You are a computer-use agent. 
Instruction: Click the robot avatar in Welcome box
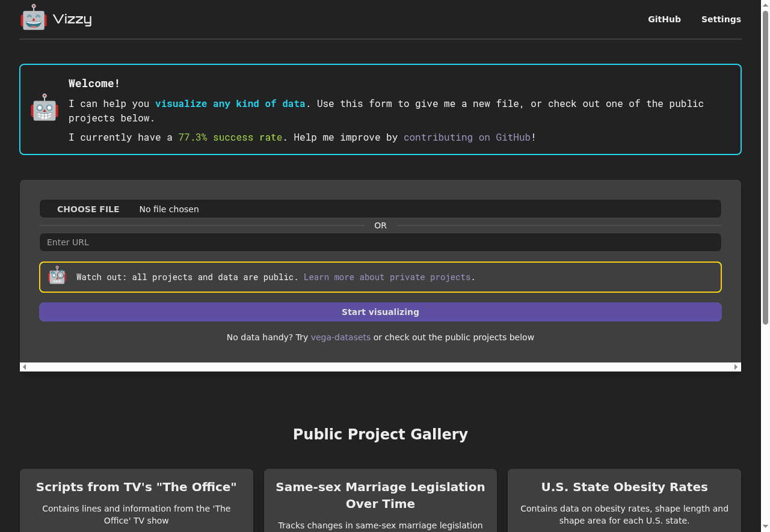tap(45, 108)
